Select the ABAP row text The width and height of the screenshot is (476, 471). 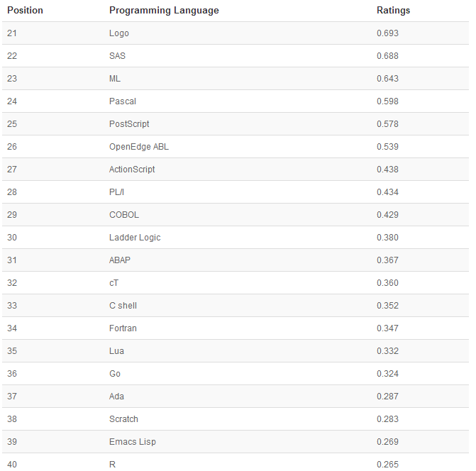[120, 260]
